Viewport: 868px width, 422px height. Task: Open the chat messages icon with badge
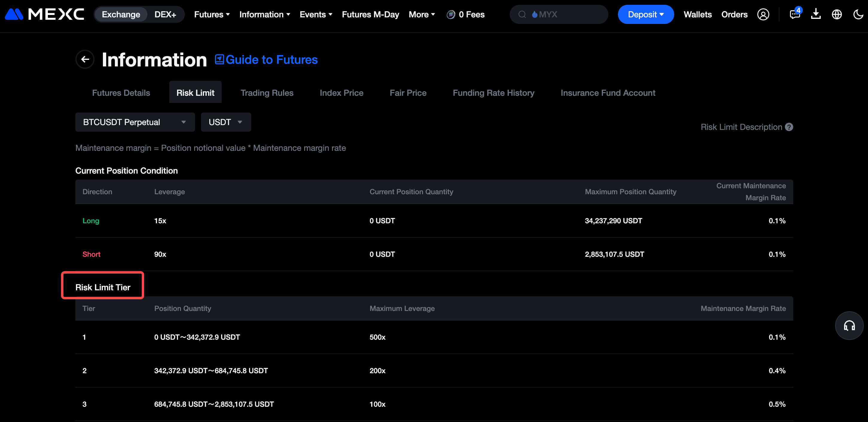pos(794,14)
